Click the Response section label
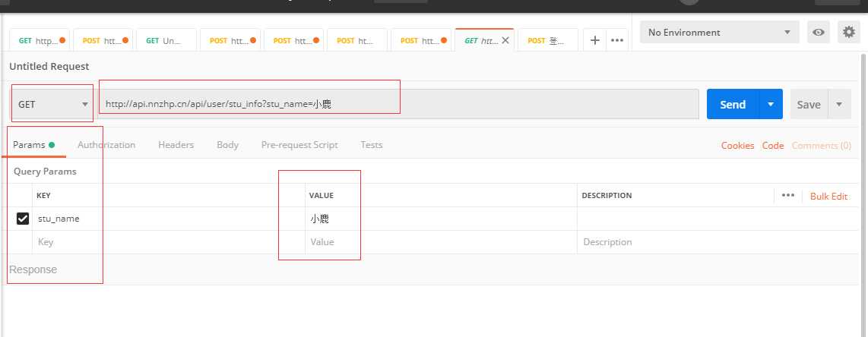This screenshot has height=337, width=868. pos(33,269)
